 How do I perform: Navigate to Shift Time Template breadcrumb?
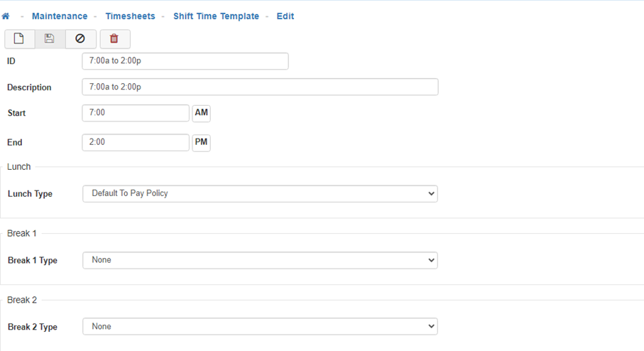point(216,16)
